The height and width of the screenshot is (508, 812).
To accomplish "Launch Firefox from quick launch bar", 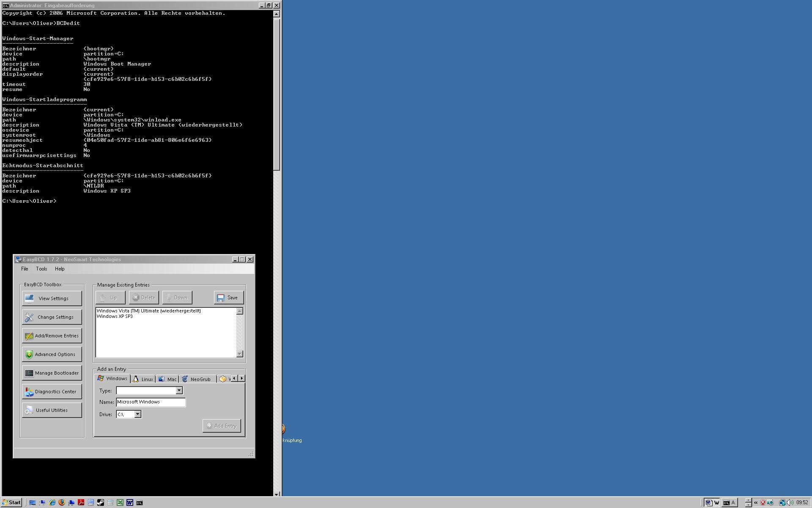I will pyautogui.click(x=62, y=502).
